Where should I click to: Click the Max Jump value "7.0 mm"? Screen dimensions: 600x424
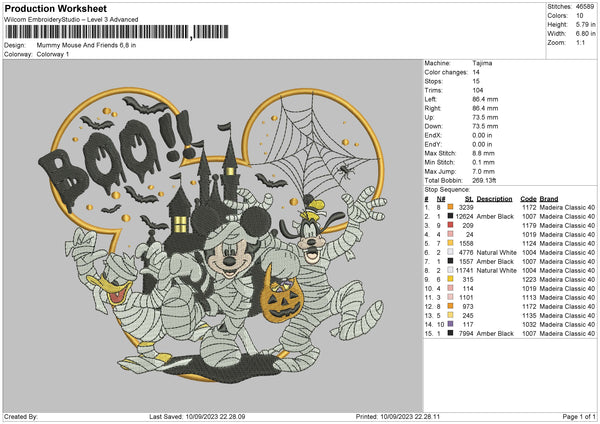pos(483,171)
